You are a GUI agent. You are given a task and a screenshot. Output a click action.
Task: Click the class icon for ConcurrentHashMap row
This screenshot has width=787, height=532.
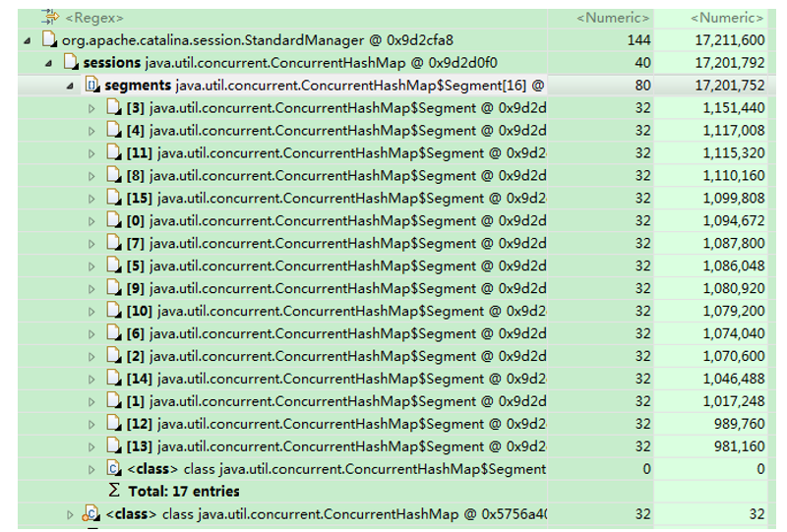coord(92,514)
